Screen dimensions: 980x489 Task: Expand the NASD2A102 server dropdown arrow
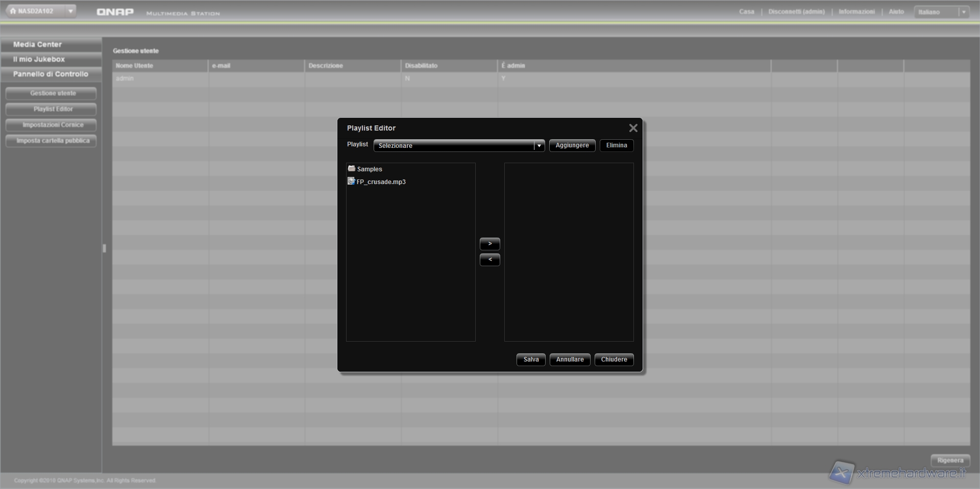click(x=70, y=11)
